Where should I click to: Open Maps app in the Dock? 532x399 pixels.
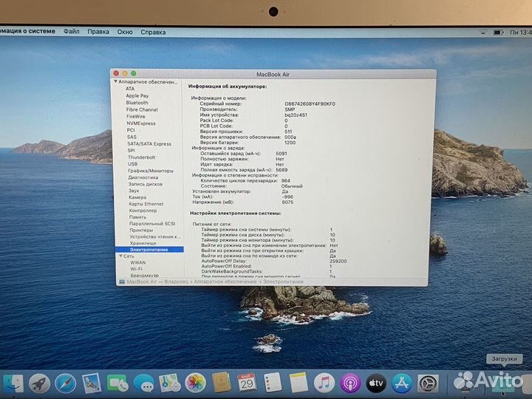(x=170, y=383)
